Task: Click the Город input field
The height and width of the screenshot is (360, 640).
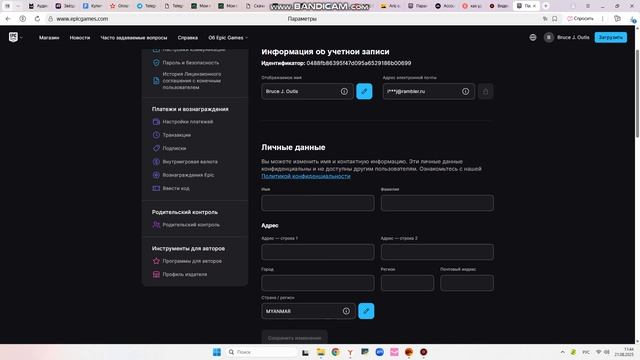Action: tap(318, 283)
